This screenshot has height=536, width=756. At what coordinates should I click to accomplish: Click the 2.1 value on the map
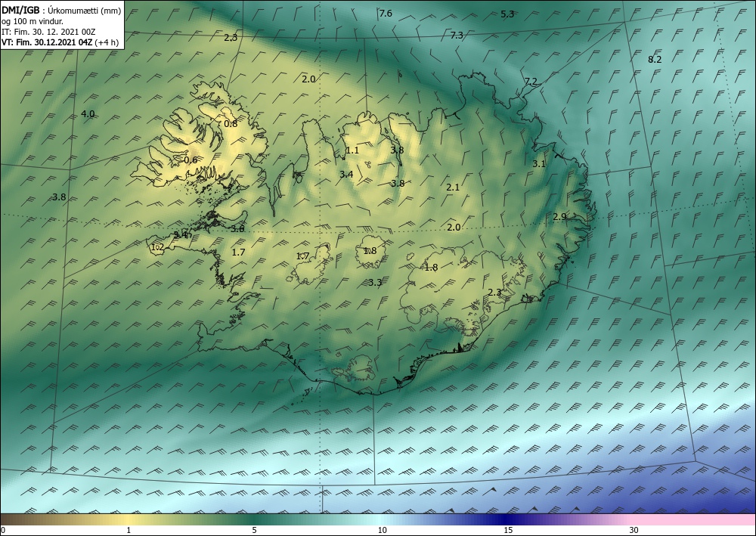pos(453,187)
